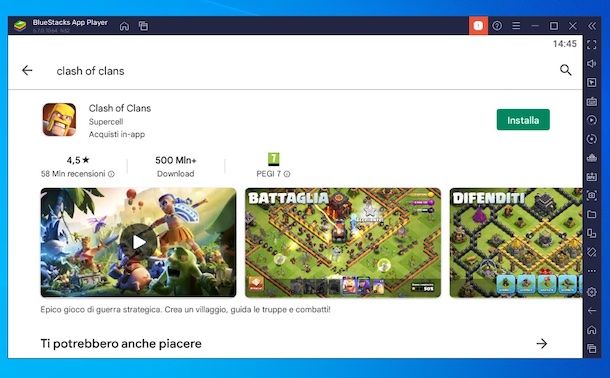Click the multi-device icon in the sidebar
610x378 pixels.
pyautogui.click(x=592, y=233)
